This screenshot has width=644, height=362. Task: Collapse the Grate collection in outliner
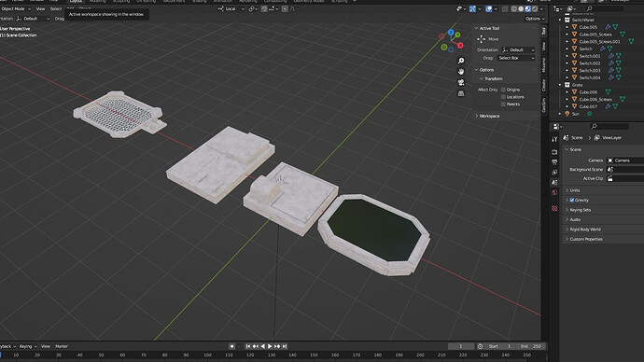[560, 85]
